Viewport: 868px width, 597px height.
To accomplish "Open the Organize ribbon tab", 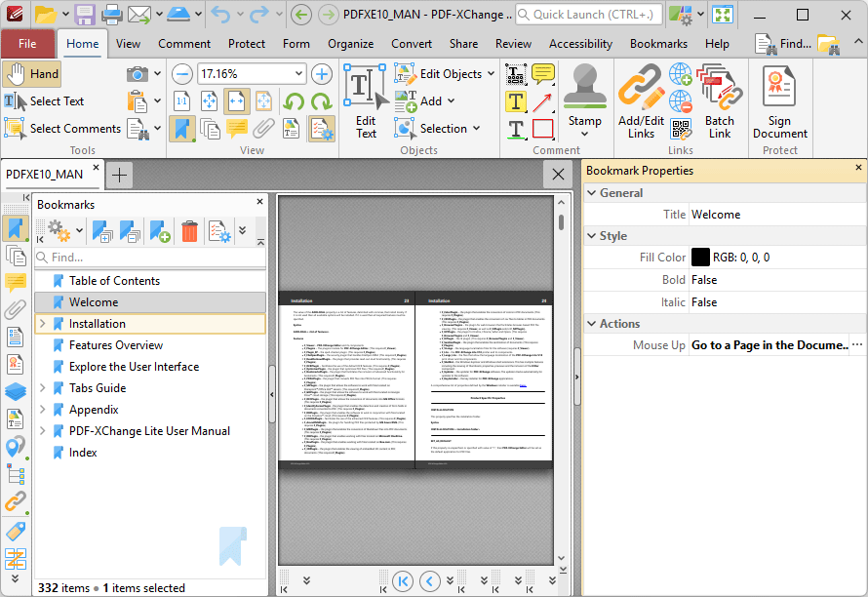I will 350,44.
